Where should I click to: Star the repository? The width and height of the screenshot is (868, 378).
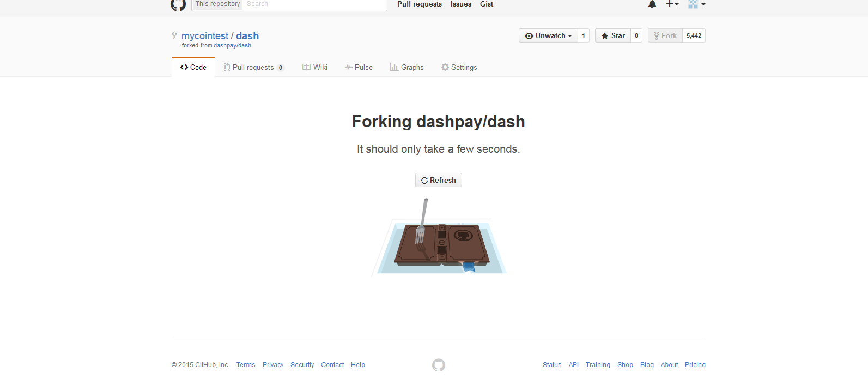613,35
